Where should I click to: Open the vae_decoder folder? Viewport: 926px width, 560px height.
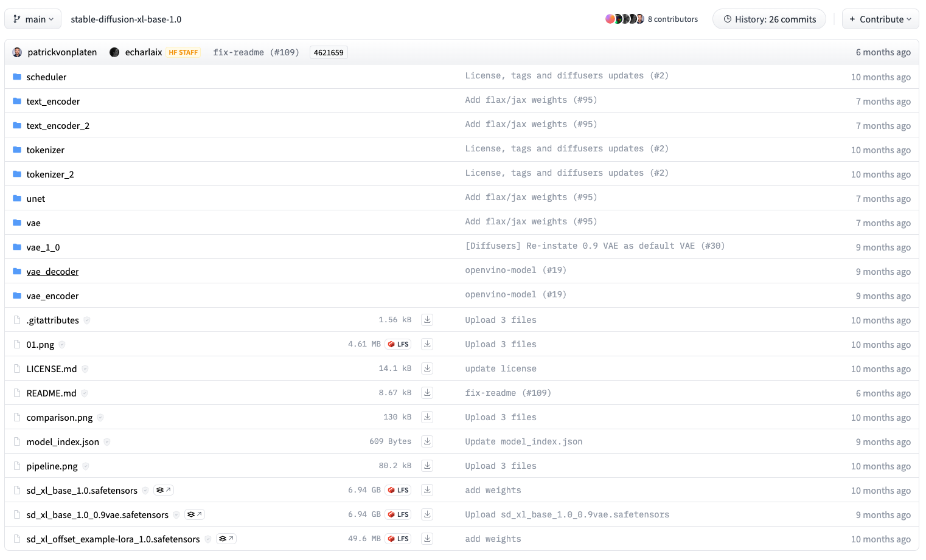click(x=52, y=272)
